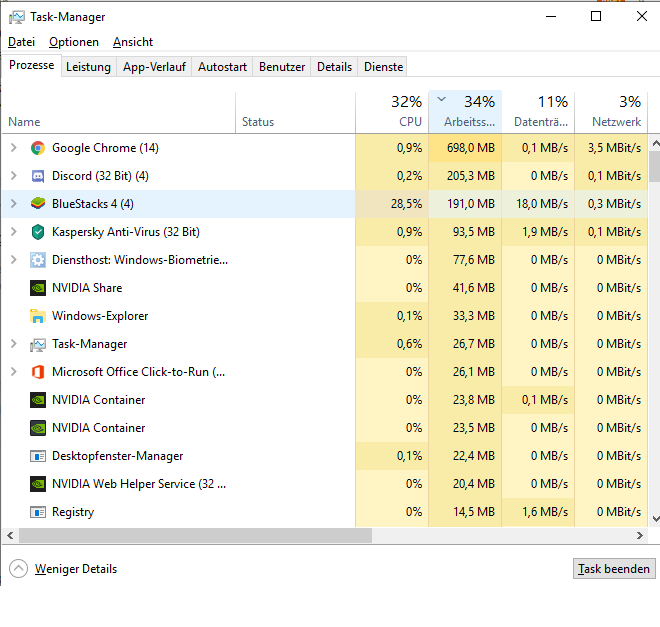Click the Discord process icon

38,176
